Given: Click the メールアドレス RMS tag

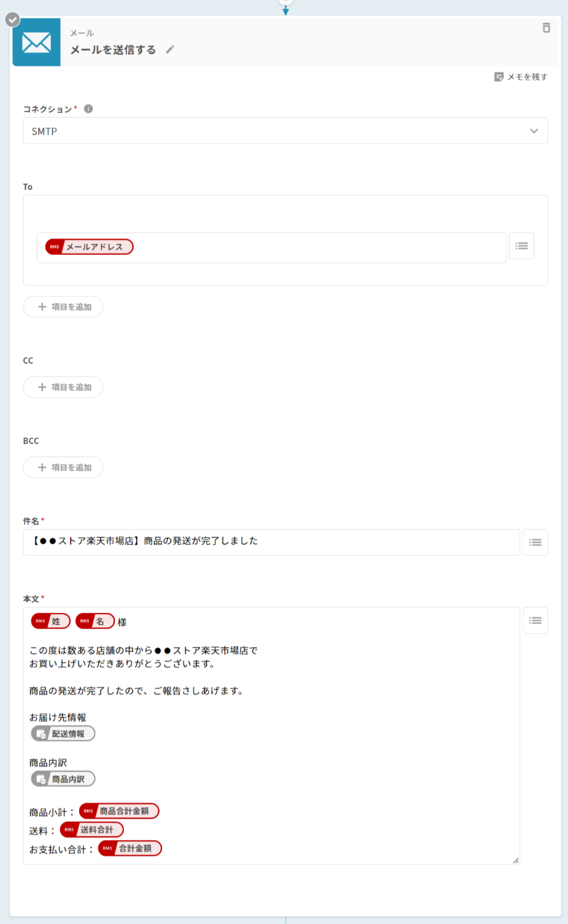Looking at the screenshot, I should coord(89,247).
